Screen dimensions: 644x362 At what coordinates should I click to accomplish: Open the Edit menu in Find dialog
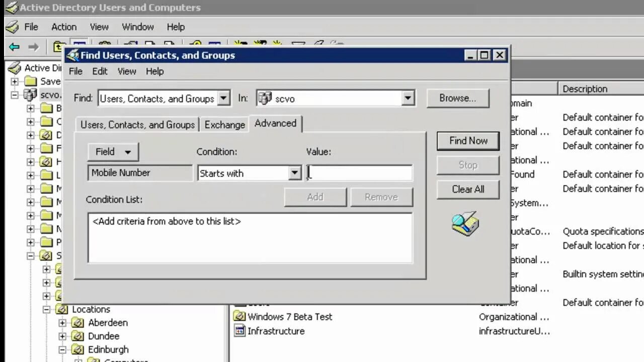tap(100, 71)
